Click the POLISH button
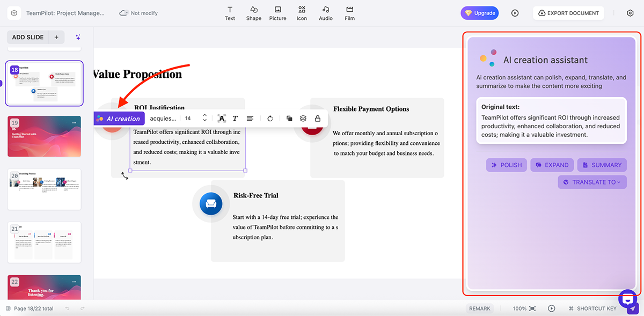 click(x=506, y=165)
